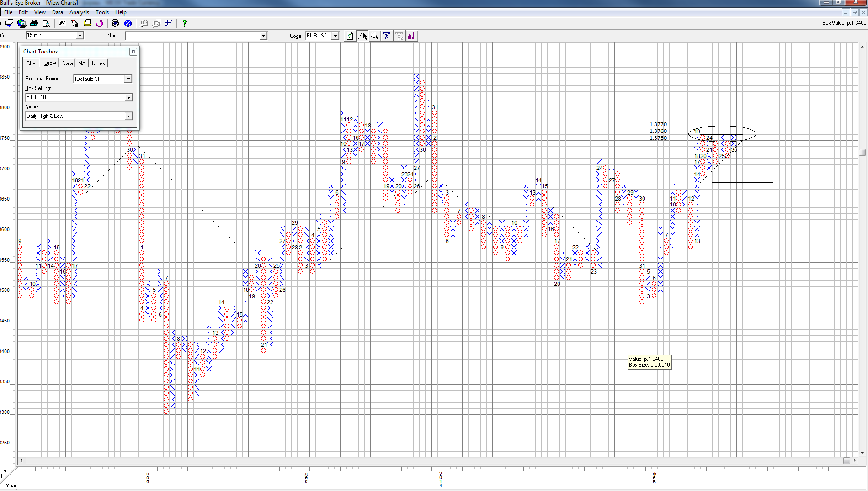868x491 pixels.
Task: Click the 1.3750 price label on chart
Action: [x=658, y=138]
